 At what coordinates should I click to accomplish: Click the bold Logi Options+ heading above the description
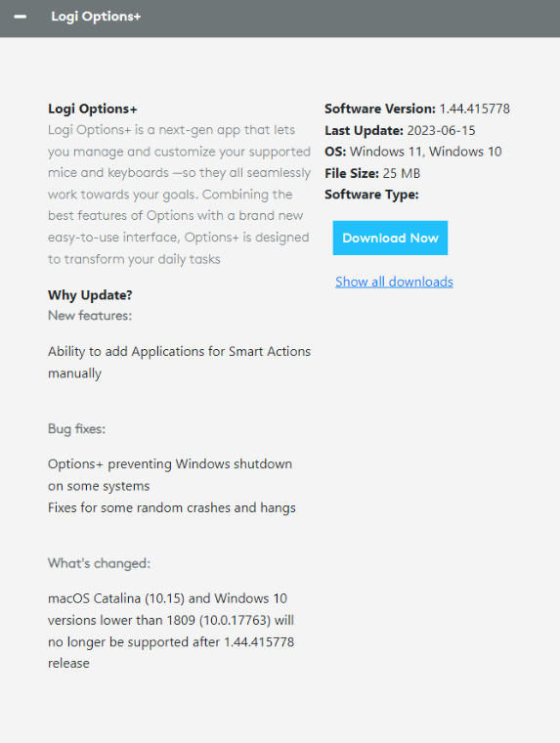click(x=93, y=109)
